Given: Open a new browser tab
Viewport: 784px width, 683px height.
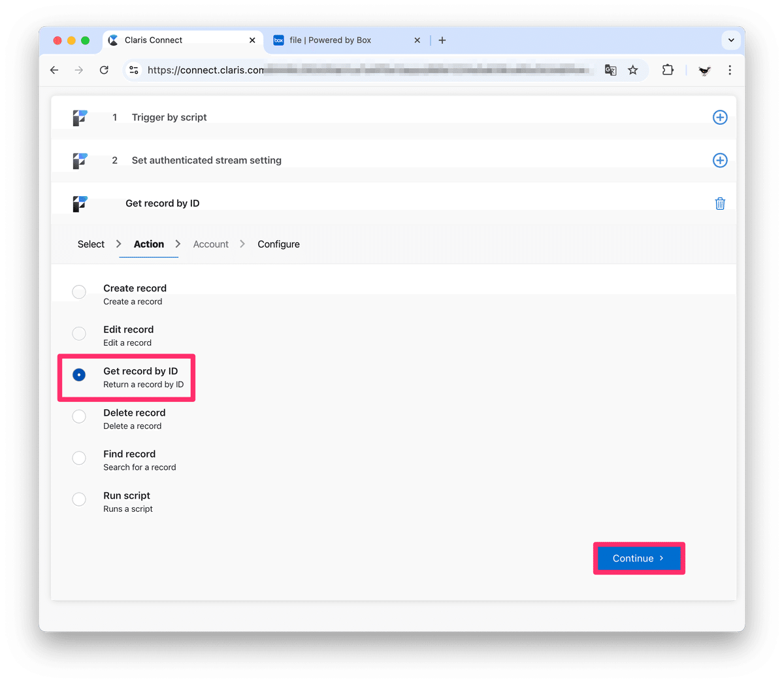Looking at the screenshot, I should (442, 40).
